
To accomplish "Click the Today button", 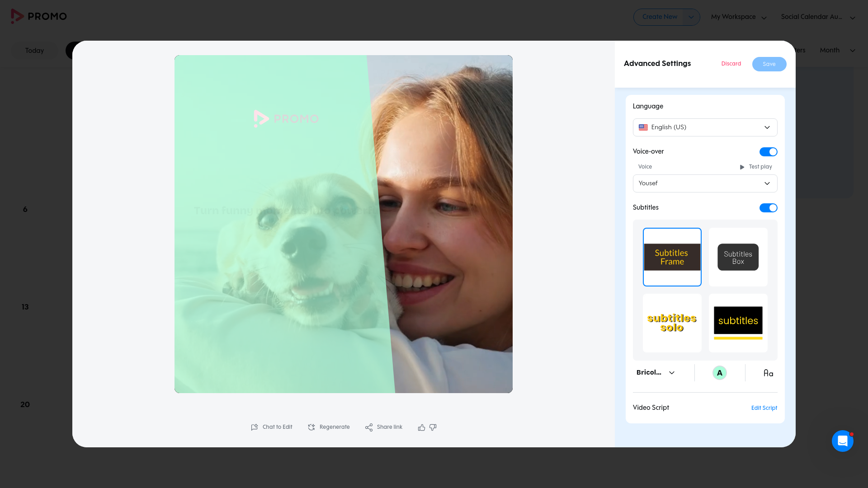I will click(34, 51).
